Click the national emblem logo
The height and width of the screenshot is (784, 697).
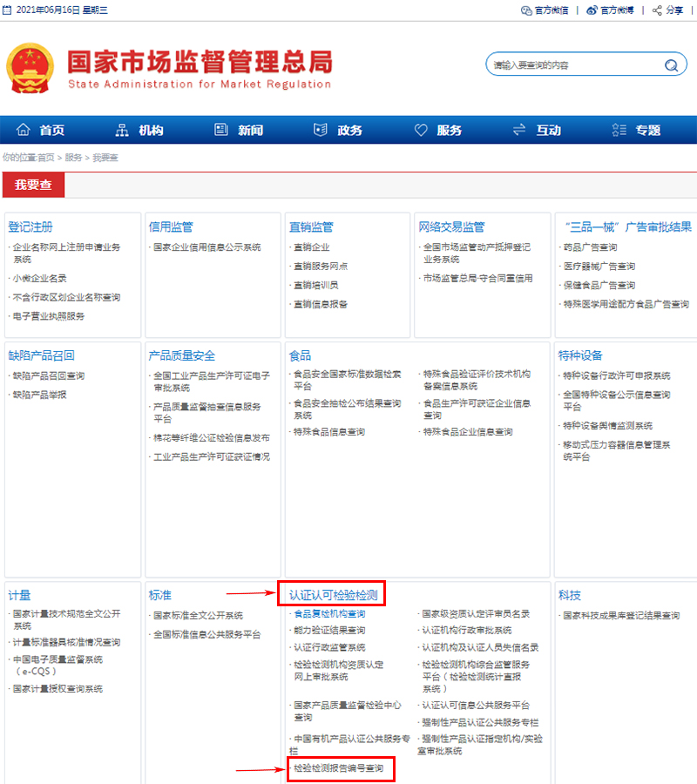click(x=30, y=68)
